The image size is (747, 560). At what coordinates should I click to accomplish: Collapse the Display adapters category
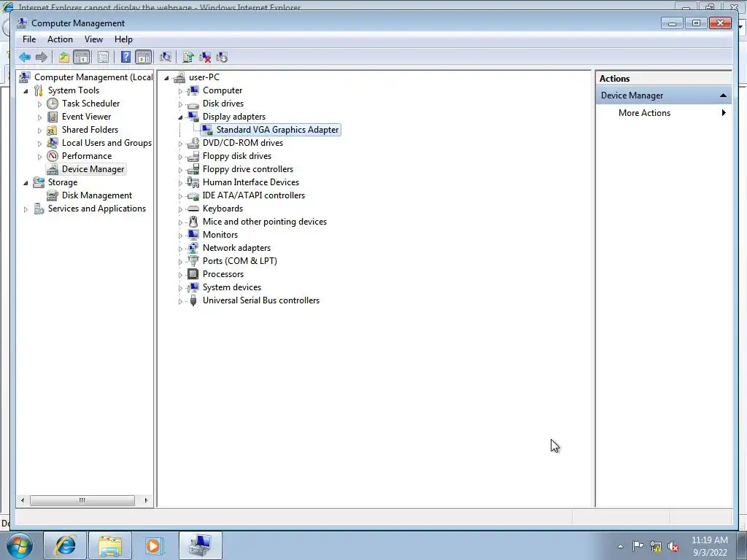(x=180, y=117)
